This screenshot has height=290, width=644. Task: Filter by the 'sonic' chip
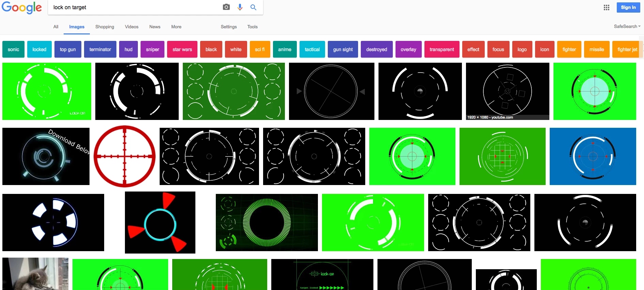click(14, 49)
